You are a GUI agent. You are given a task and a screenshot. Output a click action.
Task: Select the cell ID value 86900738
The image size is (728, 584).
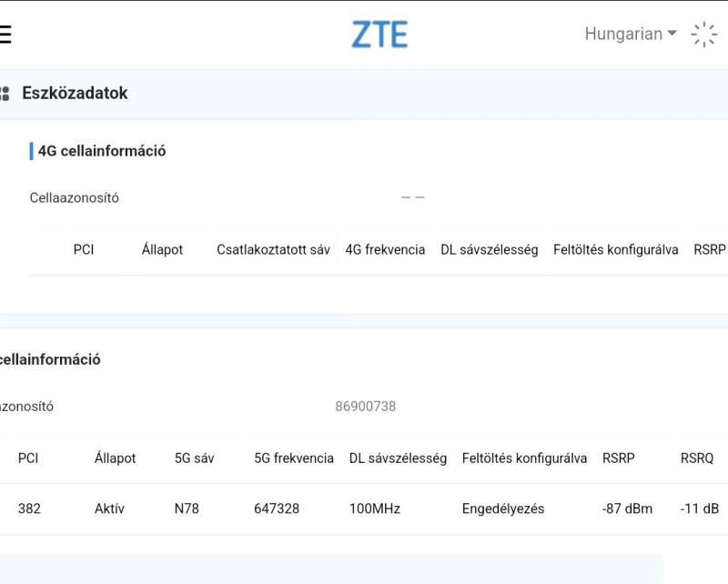point(366,407)
